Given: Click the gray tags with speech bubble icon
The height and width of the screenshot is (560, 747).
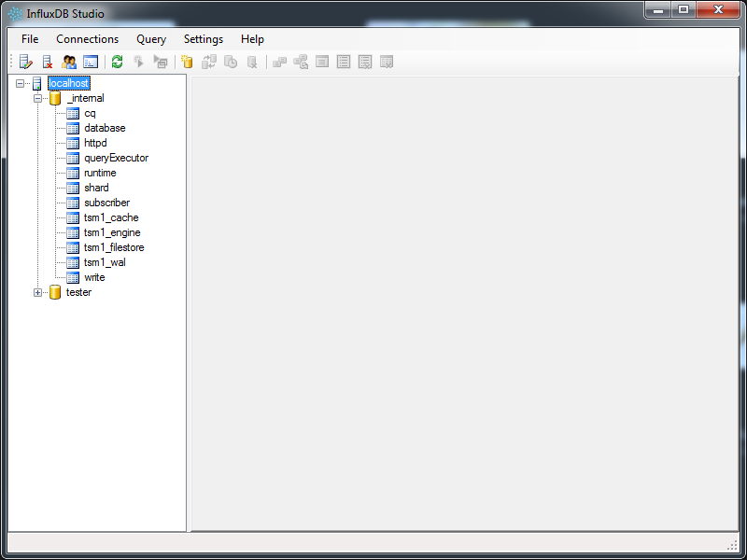Looking at the screenshot, I should click(301, 62).
